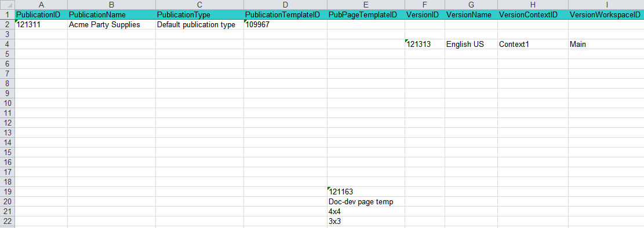The width and height of the screenshot is (644, 228).
Task: Select the 3x3 cell
Action: (366, 222)
